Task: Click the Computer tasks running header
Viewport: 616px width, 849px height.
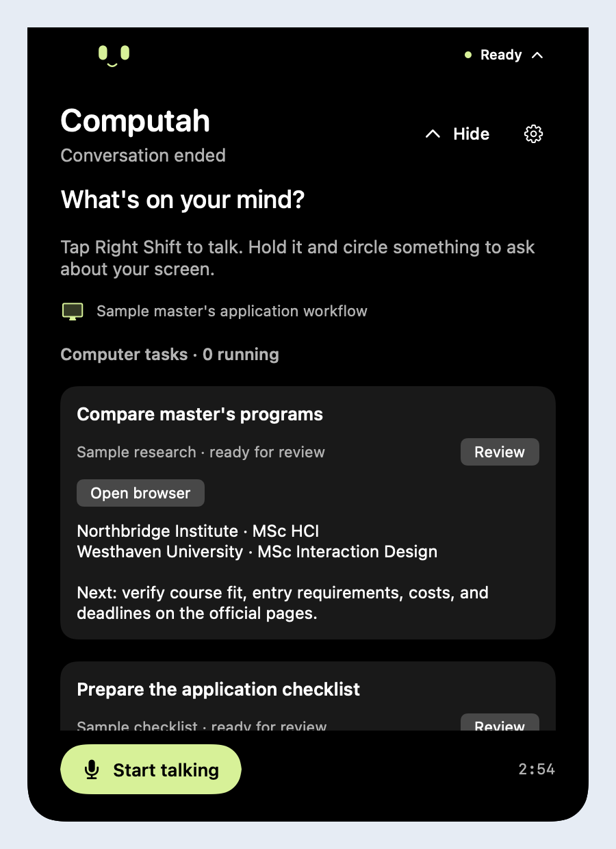Action: tap(170, 355)
